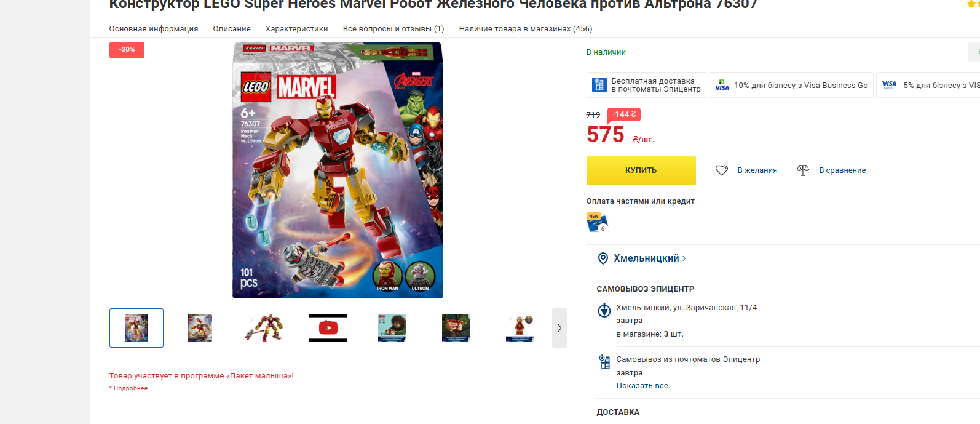Click the location pin icon next to Хмельницкий
The height and width of the screenshot is (424, 980).
click(x=603, y=258)
